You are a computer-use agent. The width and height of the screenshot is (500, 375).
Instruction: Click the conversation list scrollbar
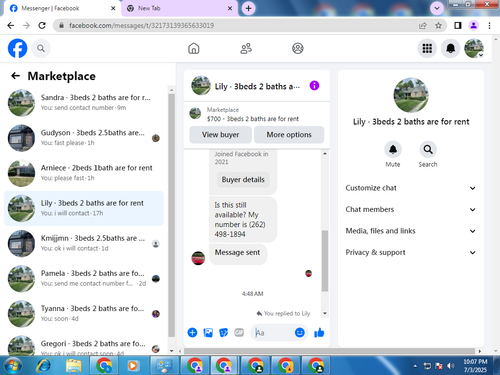coord(171,215)
